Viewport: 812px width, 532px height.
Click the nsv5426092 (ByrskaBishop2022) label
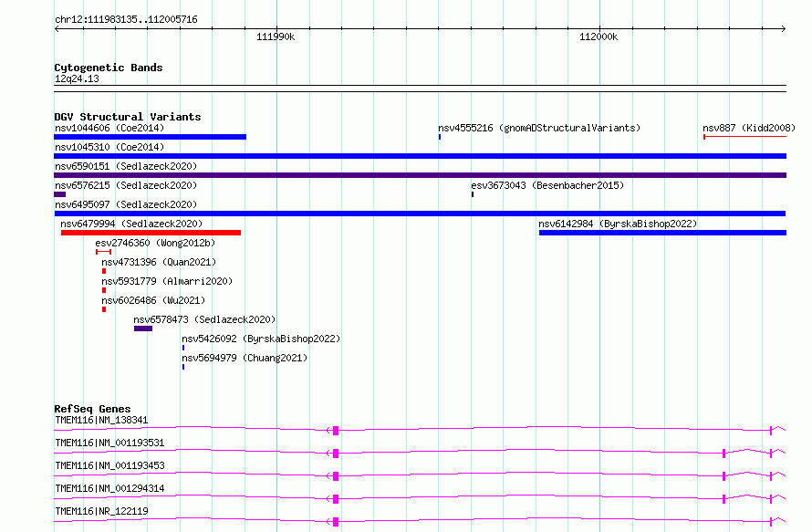pyautogui.click(x=261, y=339)
